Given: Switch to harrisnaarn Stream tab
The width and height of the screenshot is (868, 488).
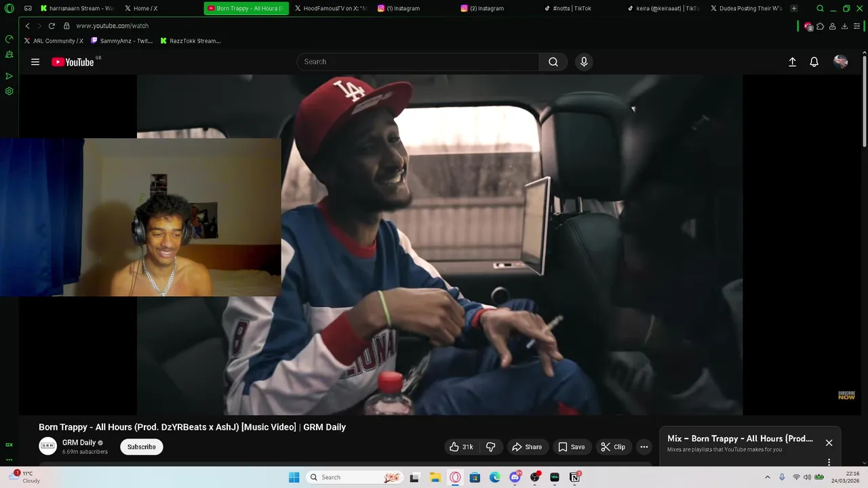Looking at the screenshot, I should 77,8.
